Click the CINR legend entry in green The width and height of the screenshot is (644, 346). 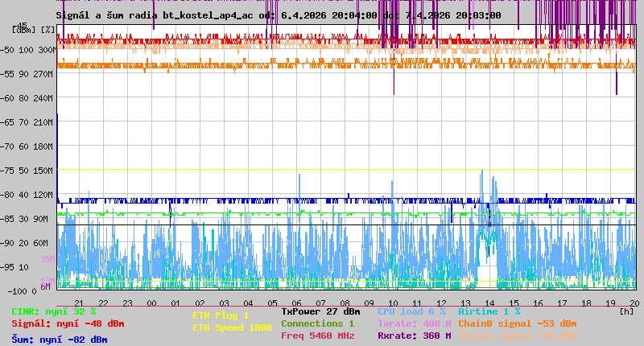pyautogui.click(x=54, y=311)
